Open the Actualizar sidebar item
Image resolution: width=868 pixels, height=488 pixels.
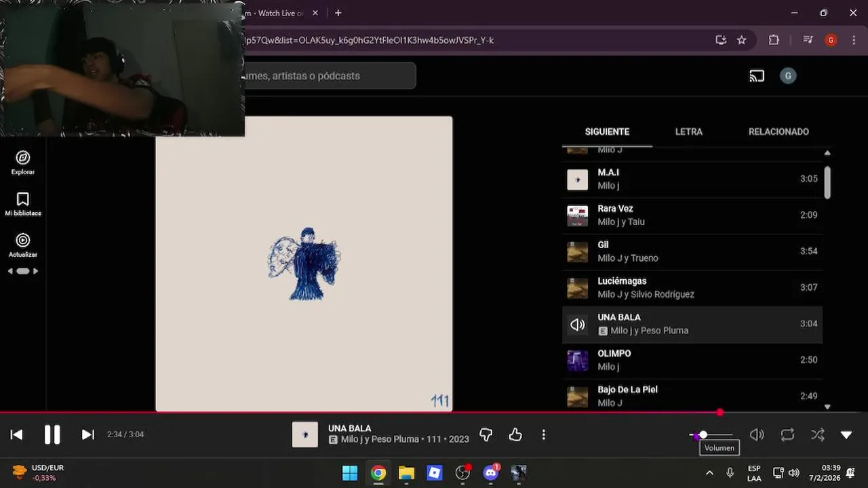(x=22, y=246)
